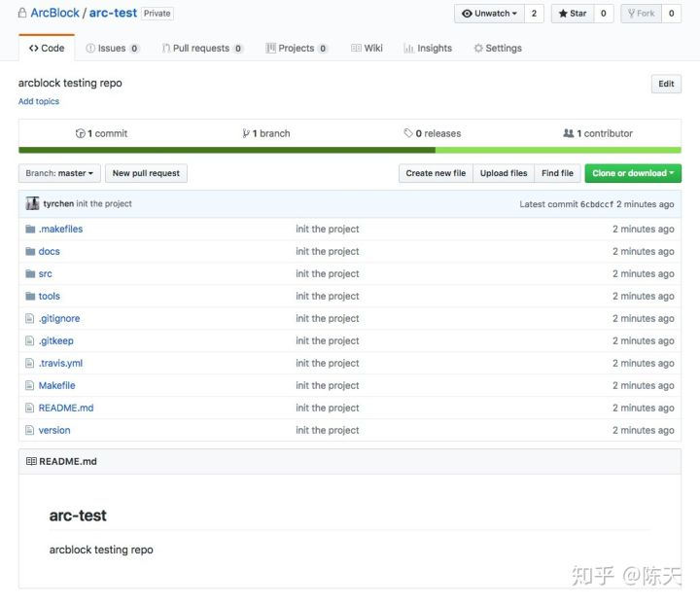Viewport: 700px width, 605px height.
Task: Click Create new file button
Action: 436,173
